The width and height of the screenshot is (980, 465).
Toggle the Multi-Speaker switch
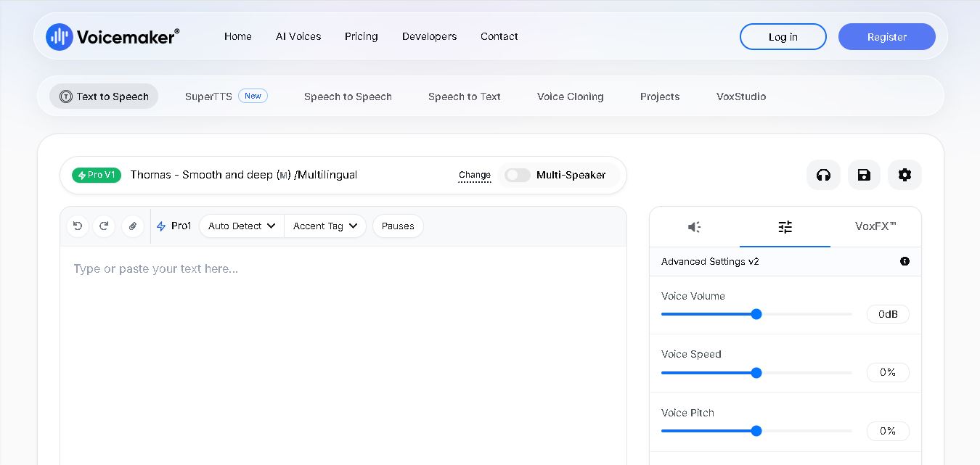pyautogui.click(x=518, y=175)
